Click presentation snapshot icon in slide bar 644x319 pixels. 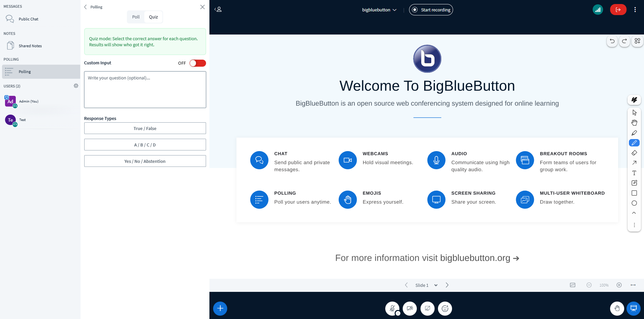coord(573,285)
